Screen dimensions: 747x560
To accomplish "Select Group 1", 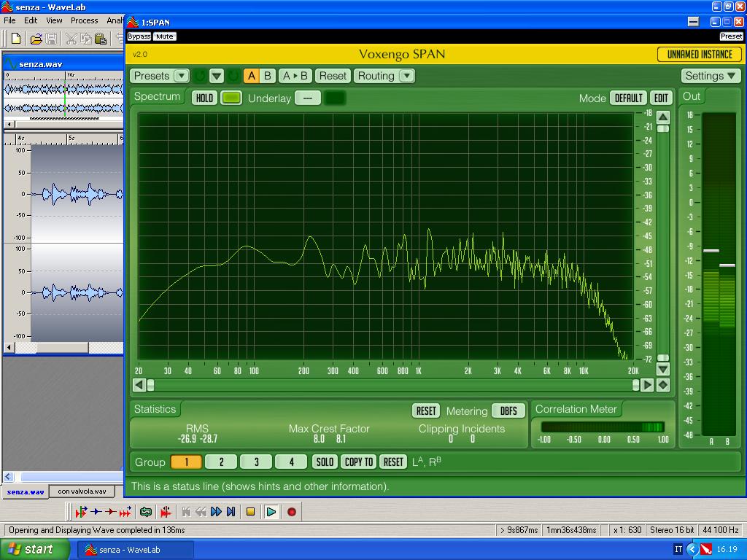I will [186, 462].
